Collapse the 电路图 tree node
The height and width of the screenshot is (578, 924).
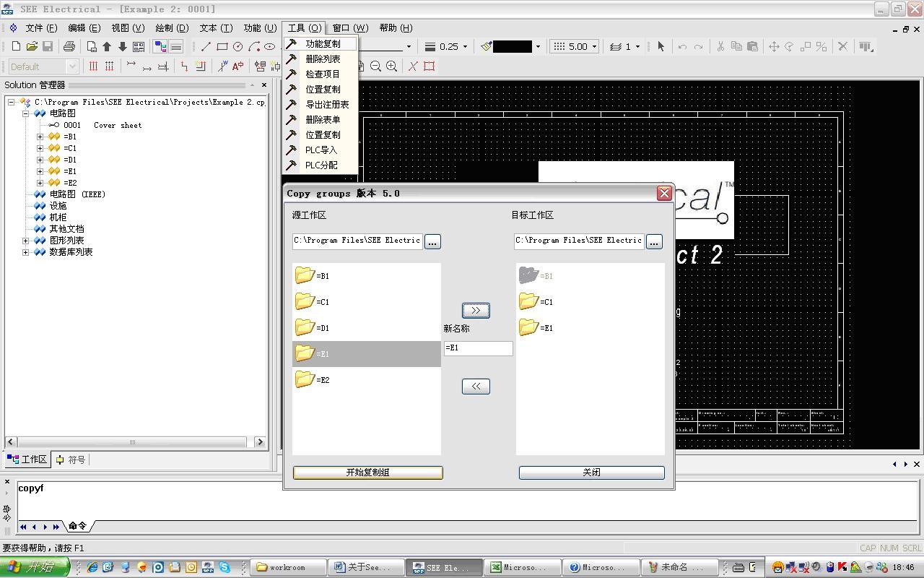(26, 113)
